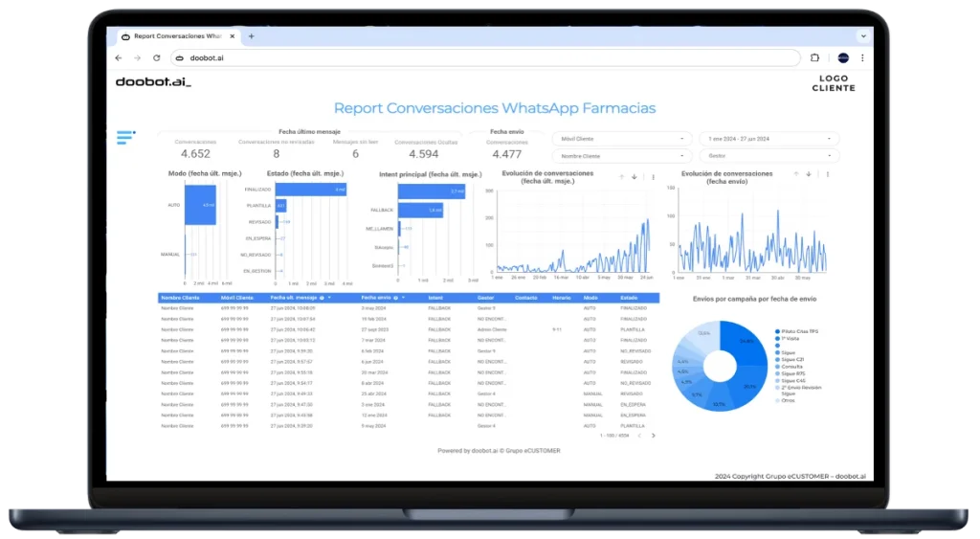Go to next table page arrow
Image resolution: width=980 pixels, height=539 pixels.
654,436
